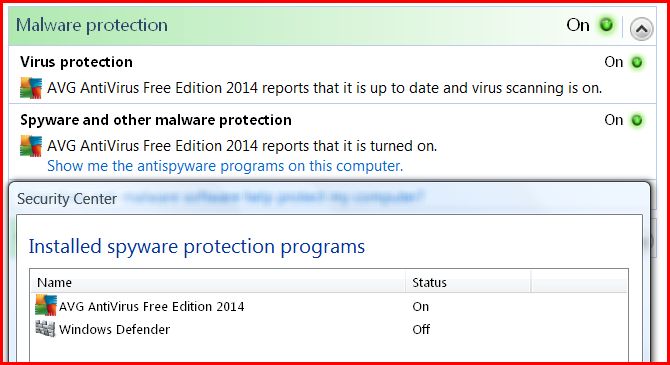
Task: Sort by the Status column header
Action: pyautogui.click(x=468, y=283)
